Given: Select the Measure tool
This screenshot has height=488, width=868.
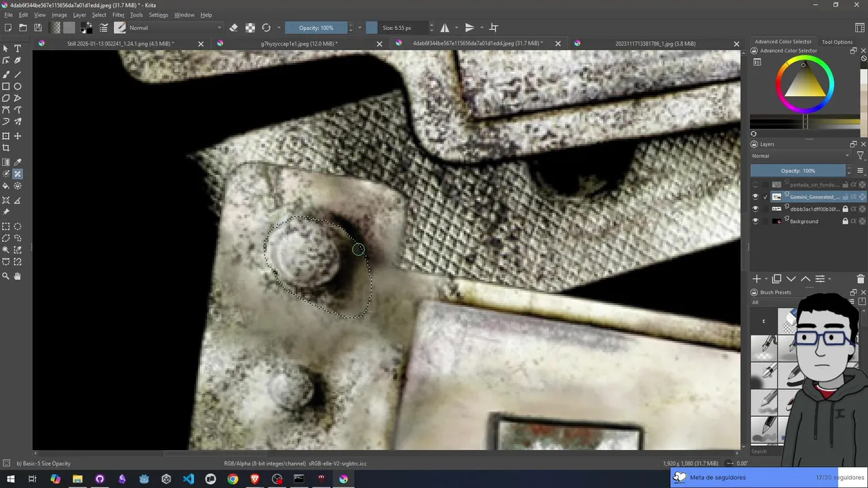Looking at the screenshot, I should point(18,201).
